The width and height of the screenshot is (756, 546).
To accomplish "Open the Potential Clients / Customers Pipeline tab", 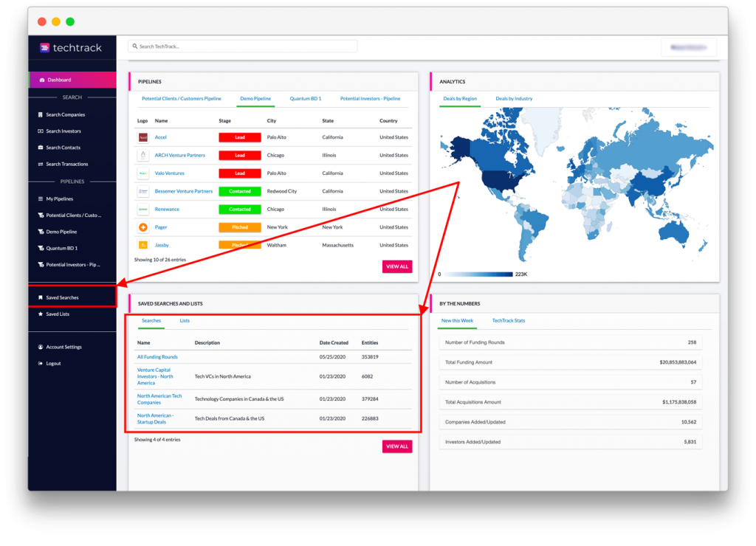I will click(182, 98).
